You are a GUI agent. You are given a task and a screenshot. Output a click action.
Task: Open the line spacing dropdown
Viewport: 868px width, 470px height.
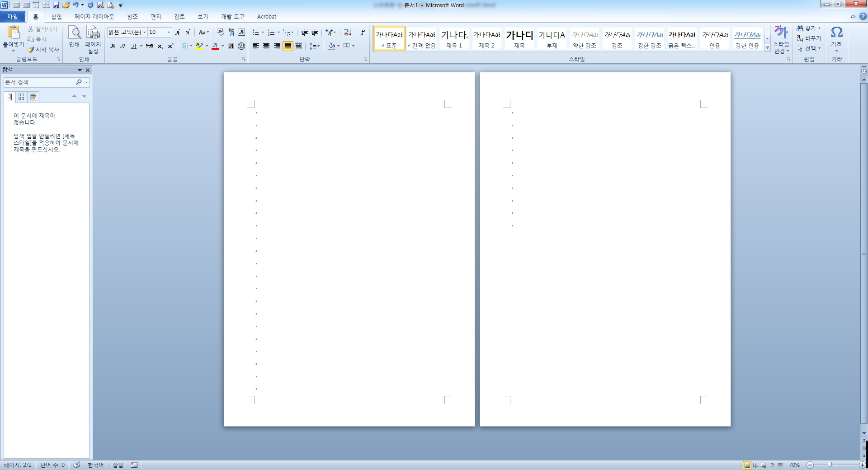pyautogui.click(x=315, y=46)
